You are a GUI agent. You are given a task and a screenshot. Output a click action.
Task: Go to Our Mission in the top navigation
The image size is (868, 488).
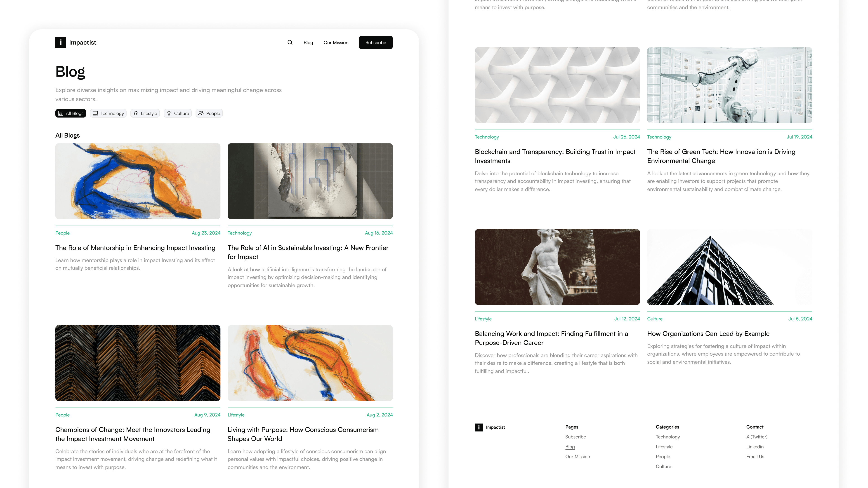(x=336, y=42)
